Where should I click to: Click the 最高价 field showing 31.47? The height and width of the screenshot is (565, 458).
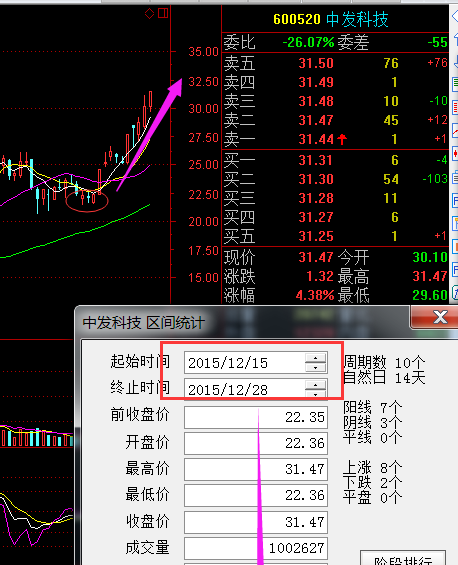tap(256, 470)
